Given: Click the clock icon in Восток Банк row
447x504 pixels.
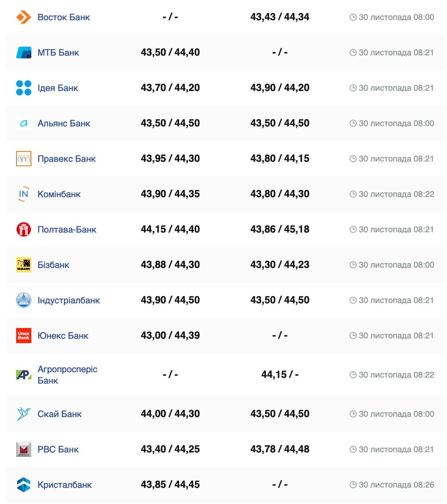Looking at the screenshot, I should tap(353, 17).
